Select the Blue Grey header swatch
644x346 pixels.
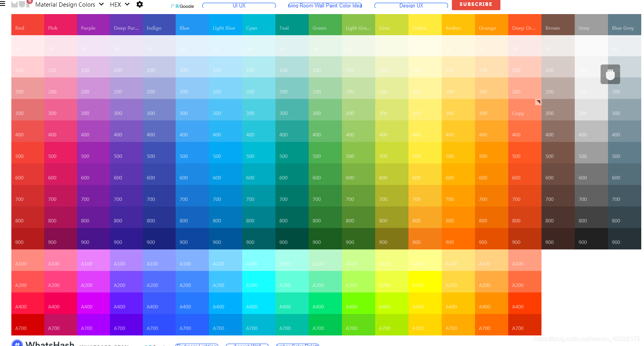tap(624, 25)
